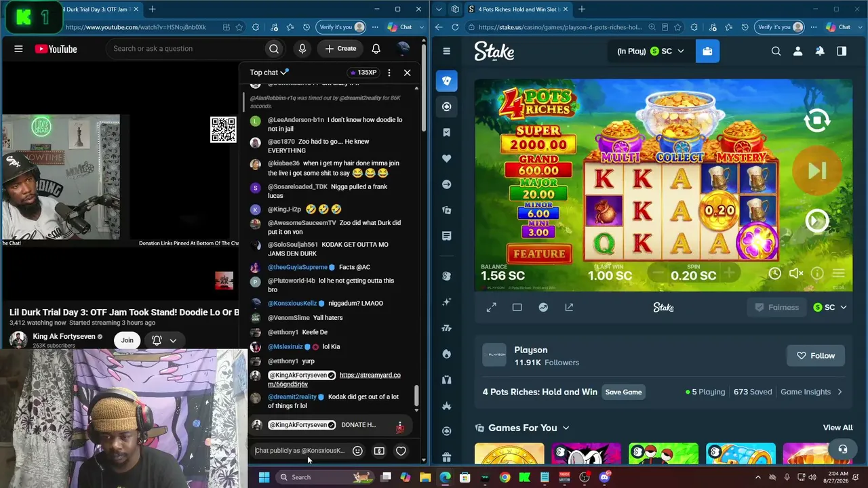Click the YouTube search text field
868x488 pixels.
click(185, 49)
